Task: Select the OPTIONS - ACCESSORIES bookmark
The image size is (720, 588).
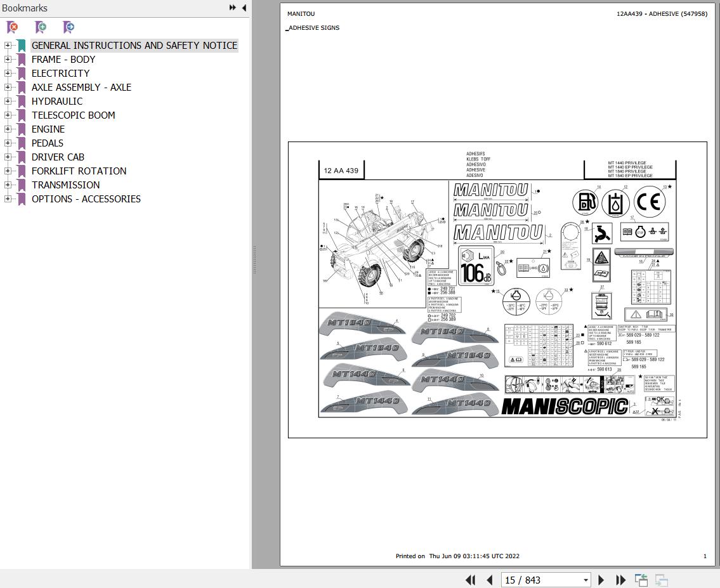Action: point(86,199)
